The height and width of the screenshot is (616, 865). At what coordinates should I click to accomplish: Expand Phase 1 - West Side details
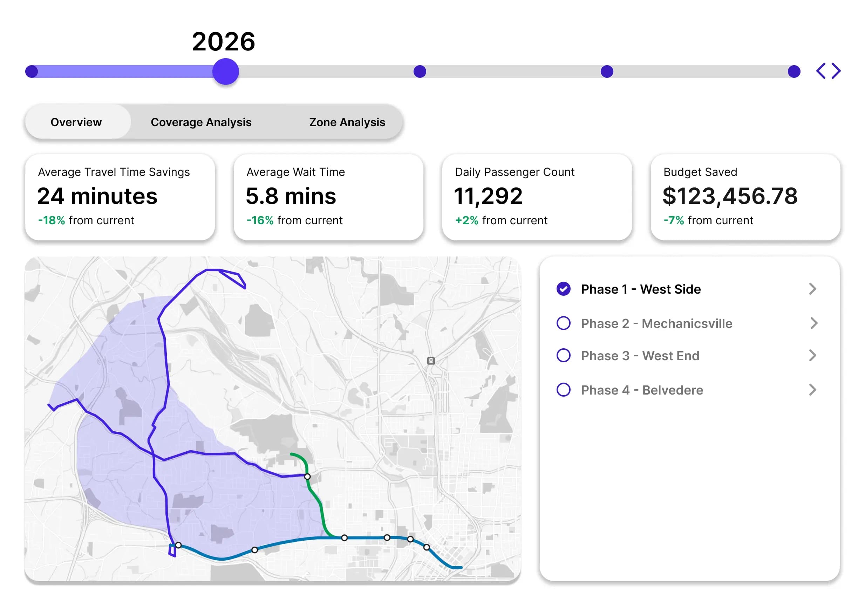813,289
